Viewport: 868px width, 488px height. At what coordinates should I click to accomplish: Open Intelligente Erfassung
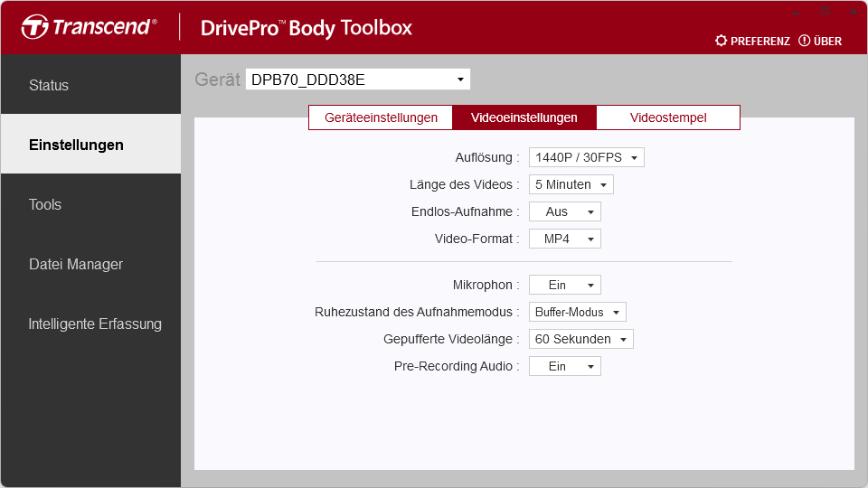point(90,324)
